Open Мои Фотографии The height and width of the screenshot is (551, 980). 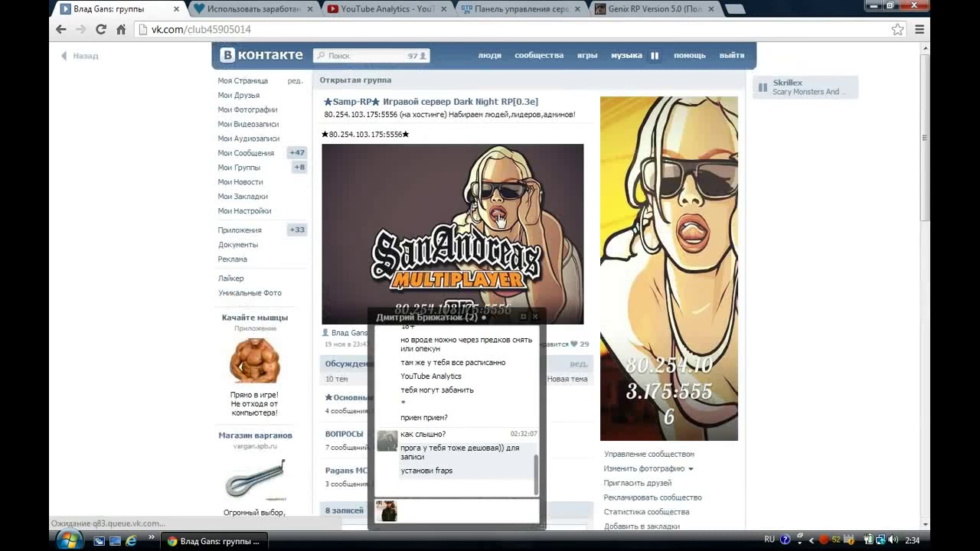(x=247, y=109)
